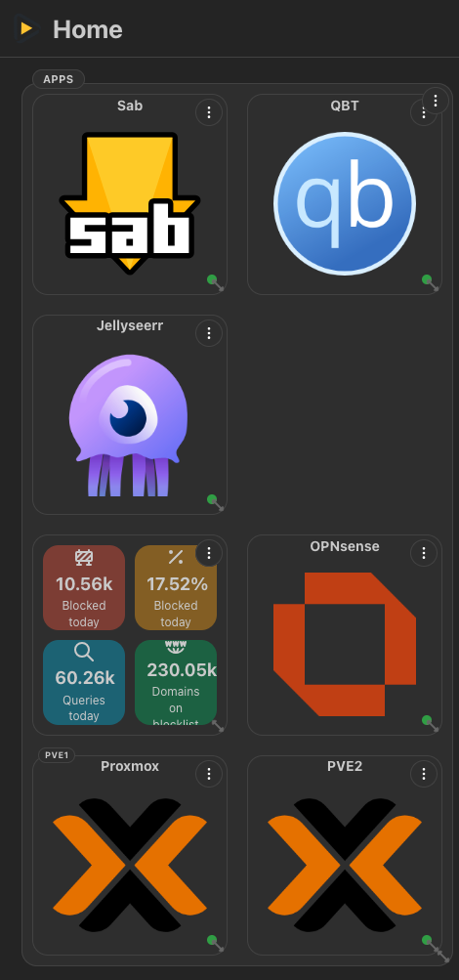Image resolution: width=459 pixels, height=980 pixels.
Task: Open the QBT tile options menu
Action: point(421,113)
